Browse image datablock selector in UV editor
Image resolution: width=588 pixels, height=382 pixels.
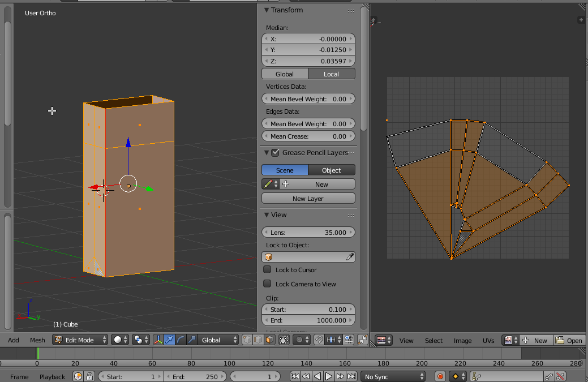[510, 340]
